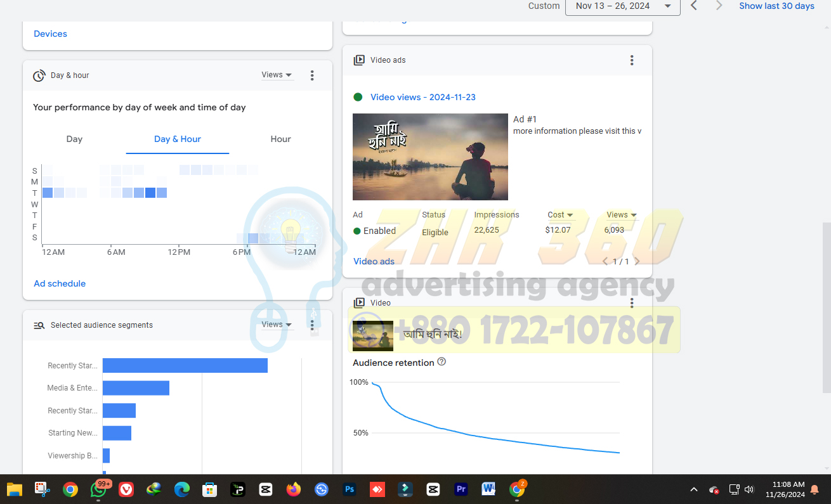Switch to the Hour tab
831x504 pixels.
pyautogui.click(x=281, y=139)
